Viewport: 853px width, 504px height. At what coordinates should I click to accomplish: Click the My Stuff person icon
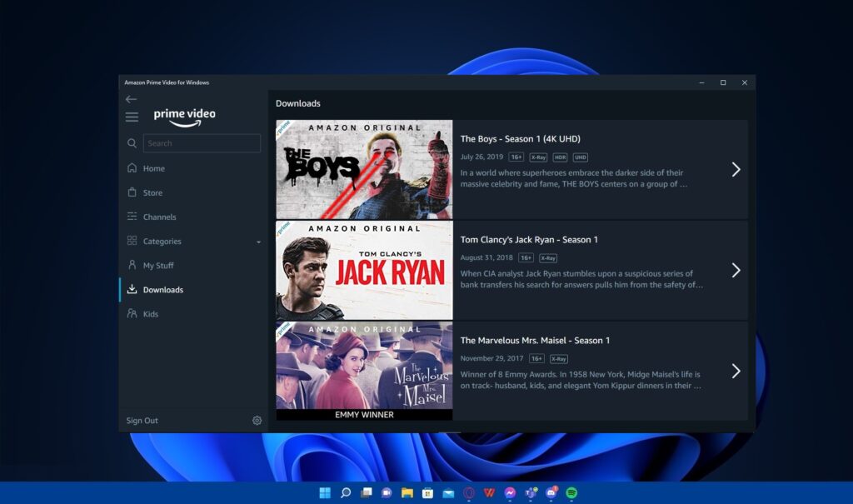pyautogui.click(x=132, y=265)
